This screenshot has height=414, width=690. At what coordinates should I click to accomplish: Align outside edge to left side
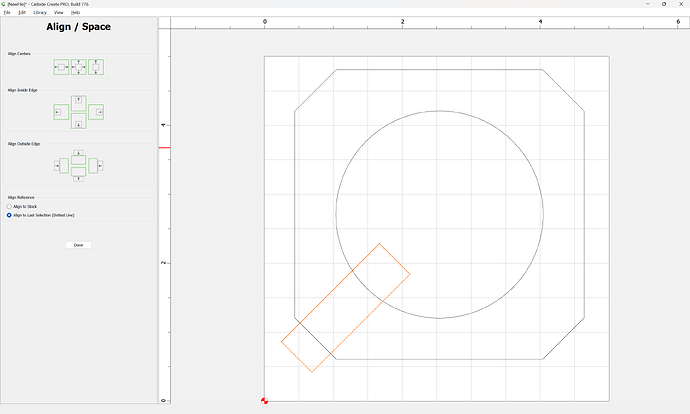coord(61,166)
